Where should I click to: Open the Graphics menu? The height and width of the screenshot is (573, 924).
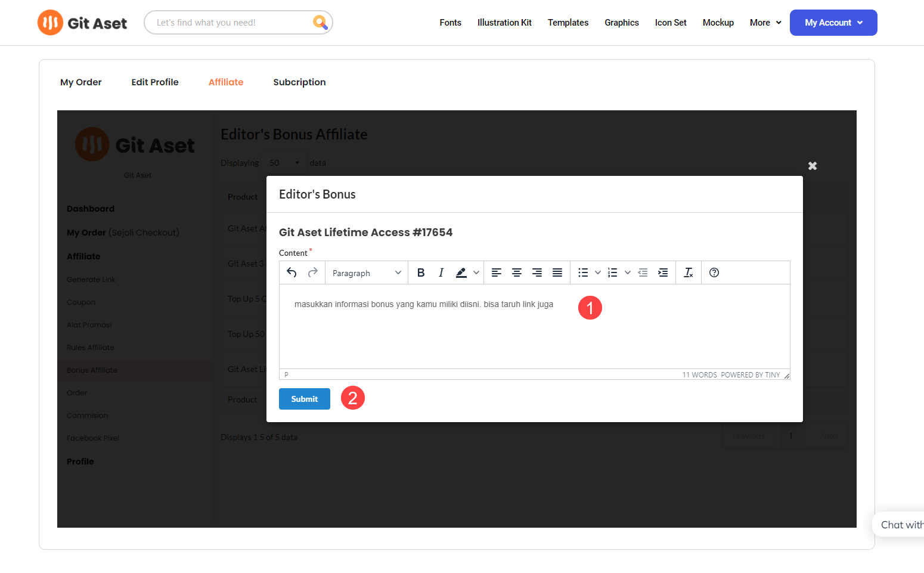point(622,23)
